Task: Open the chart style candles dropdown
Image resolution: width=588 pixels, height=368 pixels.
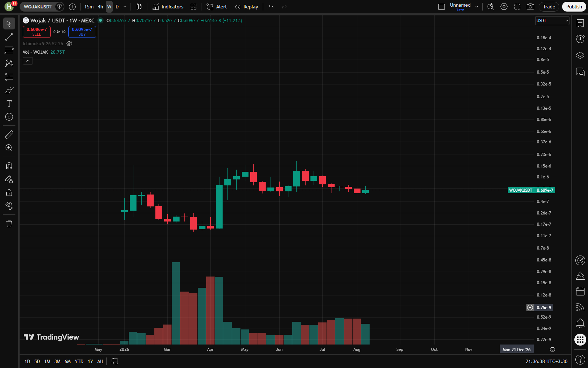Action: (139, 7)
